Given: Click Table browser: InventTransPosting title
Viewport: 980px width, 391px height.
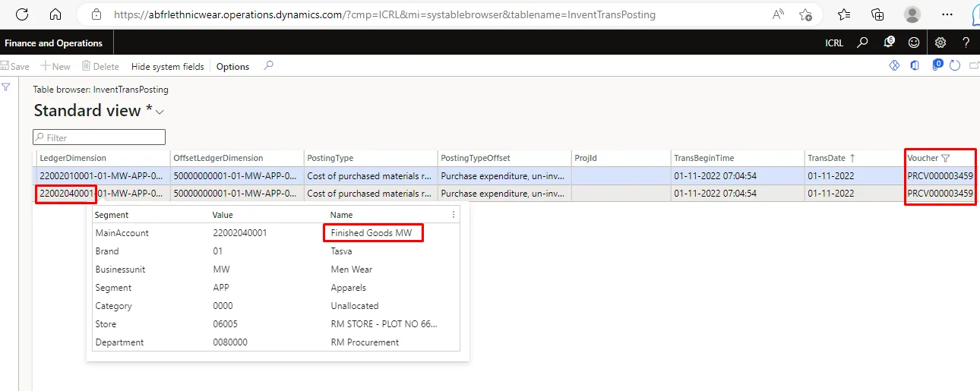Looking at the screenshot, I should [101, 90].
